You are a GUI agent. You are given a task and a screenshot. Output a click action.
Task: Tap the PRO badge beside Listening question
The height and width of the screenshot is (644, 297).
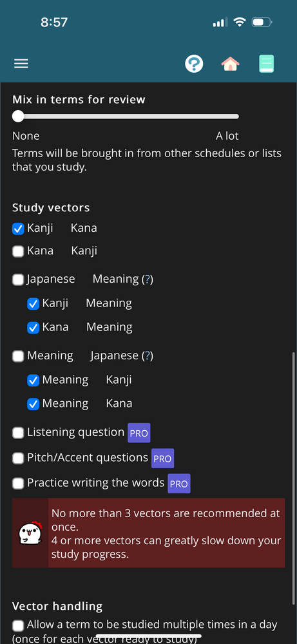click(x=139, y=433)
